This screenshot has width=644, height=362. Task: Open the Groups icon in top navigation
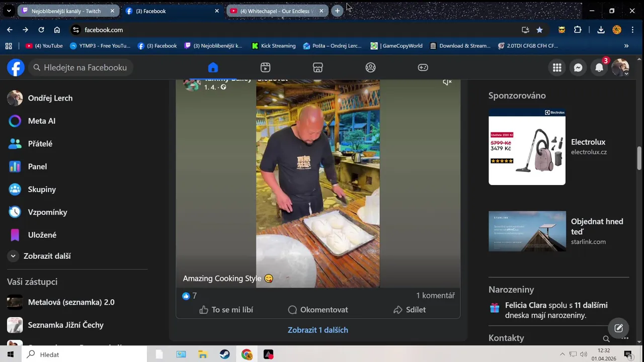click(371, 67)
